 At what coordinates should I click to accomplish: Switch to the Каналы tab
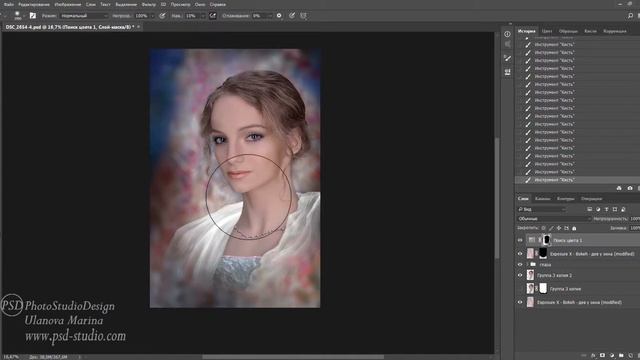pos(542,199)
